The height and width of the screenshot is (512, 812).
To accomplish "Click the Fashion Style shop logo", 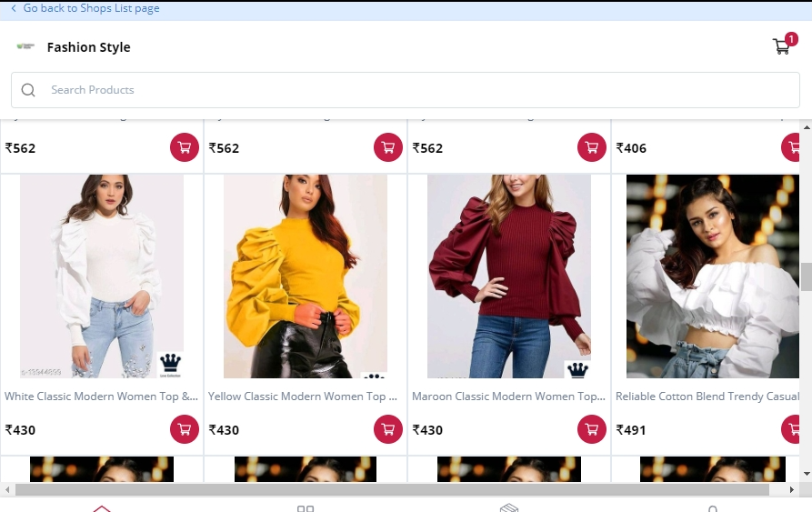I will 25,46.
